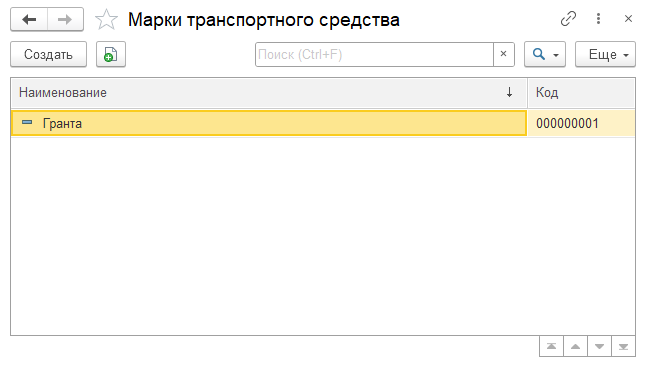
Task: Go back with the left arrow button
Action: 29,19
